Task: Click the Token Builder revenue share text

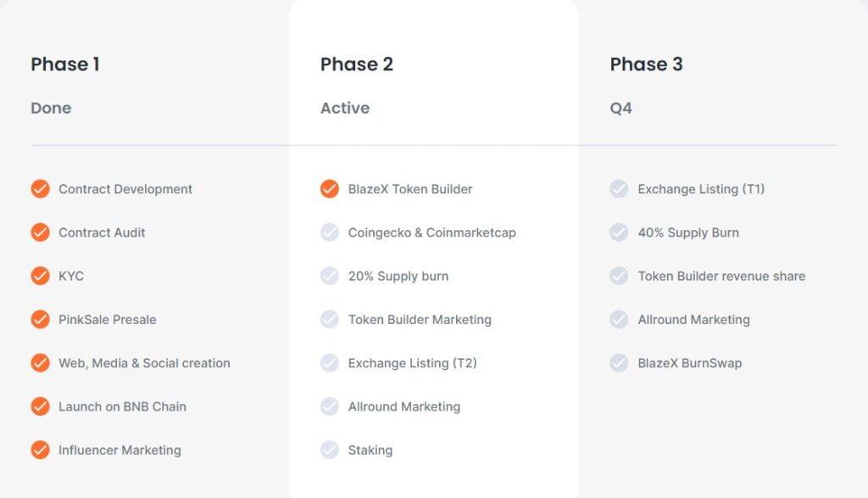Action: click(721, 276)
